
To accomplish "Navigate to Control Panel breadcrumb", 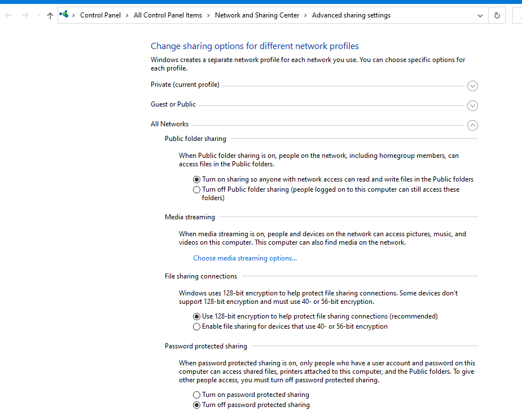I will tap(100, 15).
